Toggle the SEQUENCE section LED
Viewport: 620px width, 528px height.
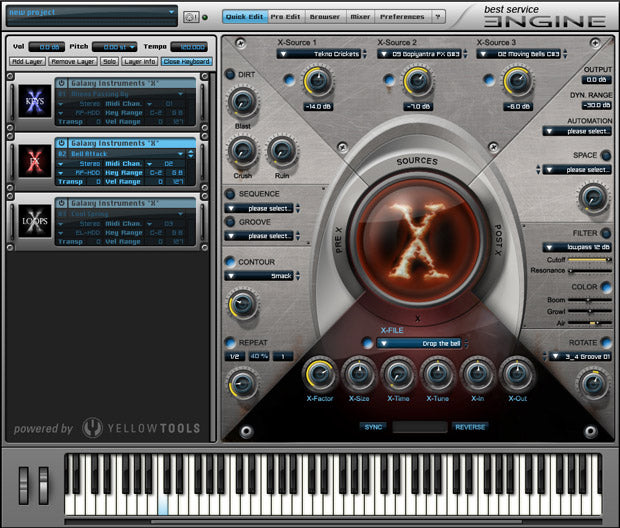point(230,194)
